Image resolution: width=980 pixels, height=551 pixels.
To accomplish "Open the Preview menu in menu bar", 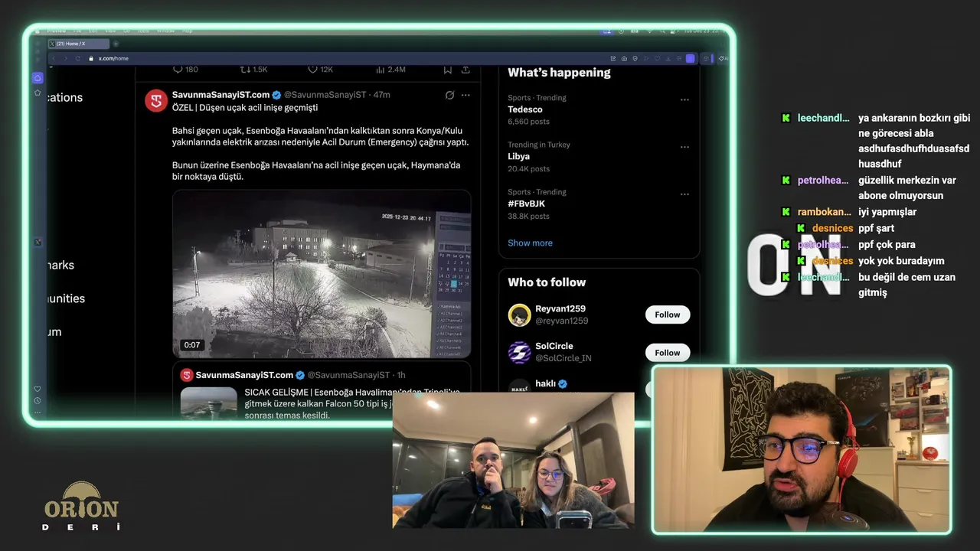I will click(x=56, y=31).
